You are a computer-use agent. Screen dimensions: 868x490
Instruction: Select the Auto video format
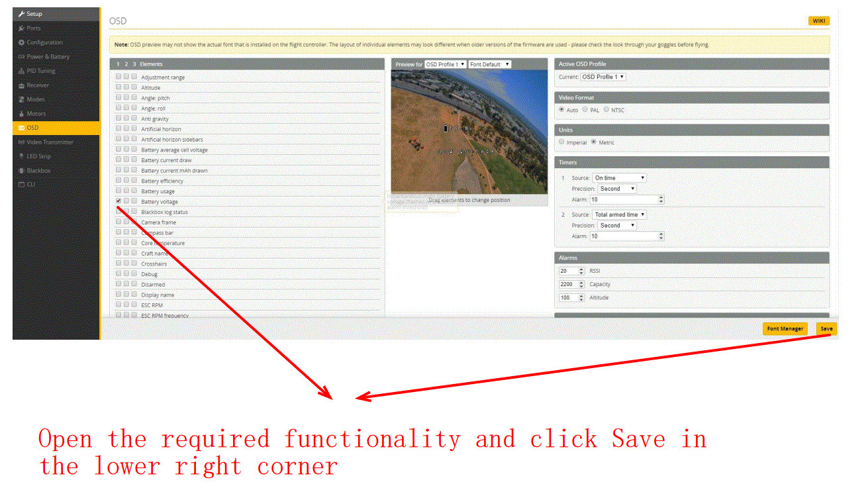point(562,110)
